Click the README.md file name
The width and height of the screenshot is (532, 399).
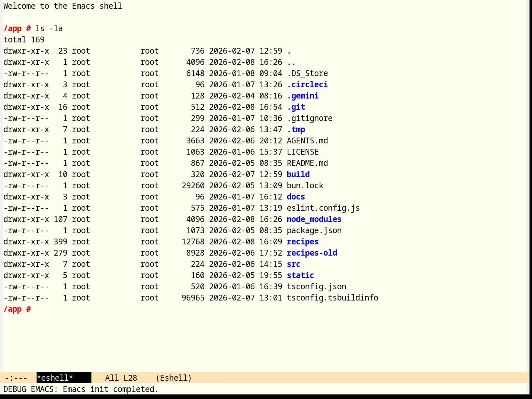click(x=307, y=163)
